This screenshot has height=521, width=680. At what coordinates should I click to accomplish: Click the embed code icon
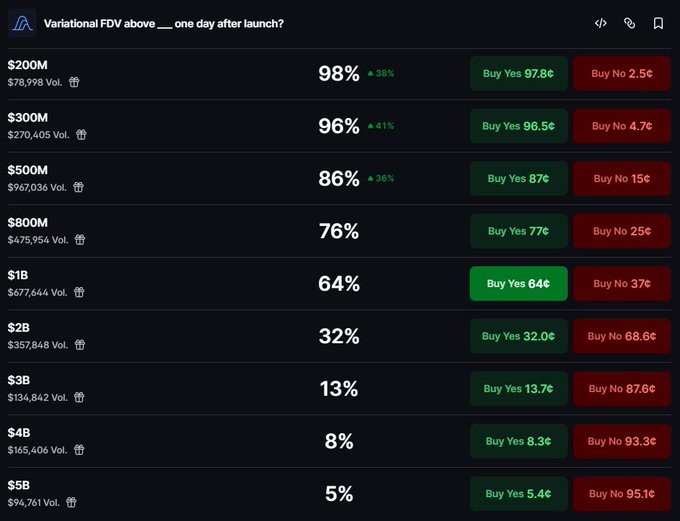pos(601,23)
